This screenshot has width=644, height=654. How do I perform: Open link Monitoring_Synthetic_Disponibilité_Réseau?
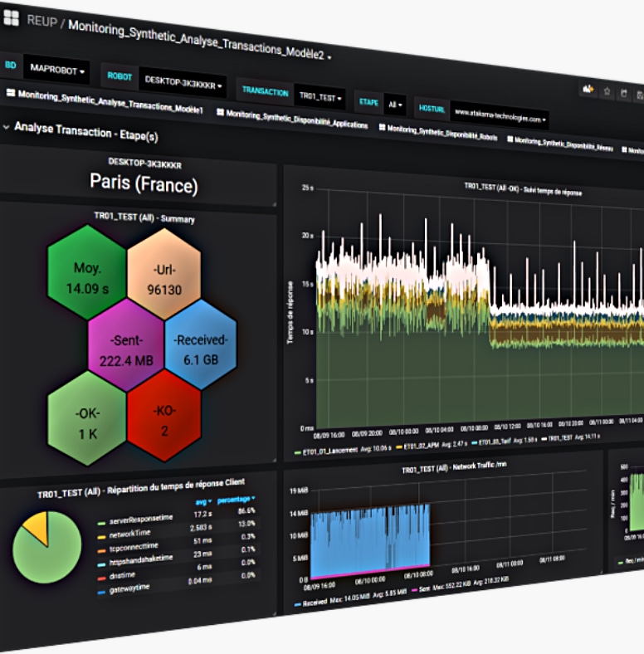[563, 144]
